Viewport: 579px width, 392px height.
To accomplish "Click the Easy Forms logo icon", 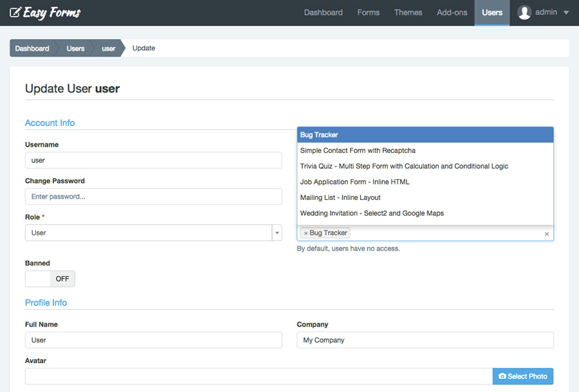I will 15,12.
